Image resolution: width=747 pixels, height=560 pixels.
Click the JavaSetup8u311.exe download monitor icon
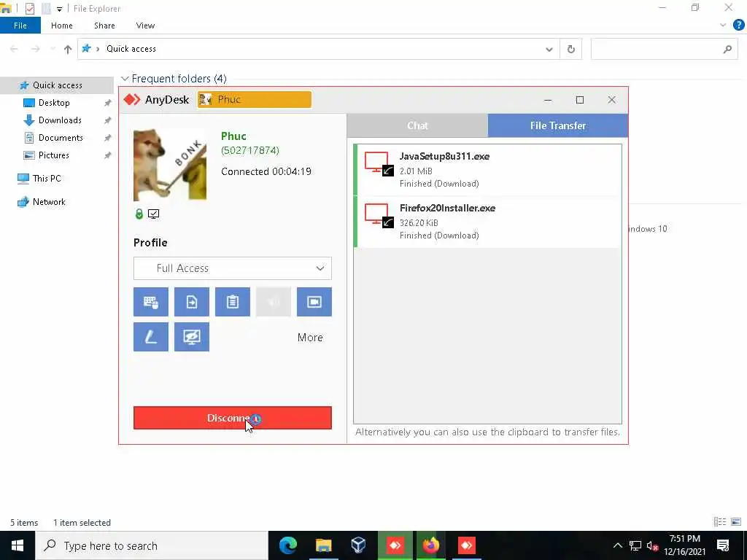coord(379,164)
